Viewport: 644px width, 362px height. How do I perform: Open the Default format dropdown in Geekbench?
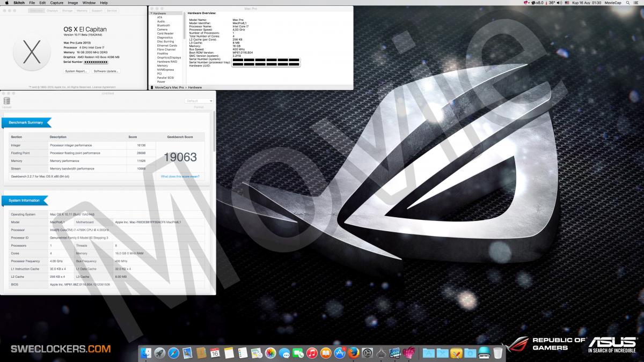pos(199,101)
